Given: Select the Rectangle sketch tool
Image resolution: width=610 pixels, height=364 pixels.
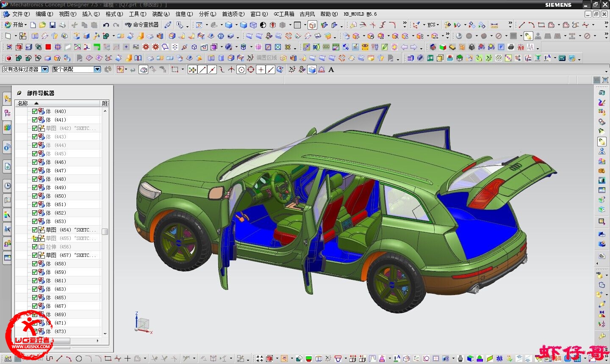Looking at the screenshot, I should [541, 25].
